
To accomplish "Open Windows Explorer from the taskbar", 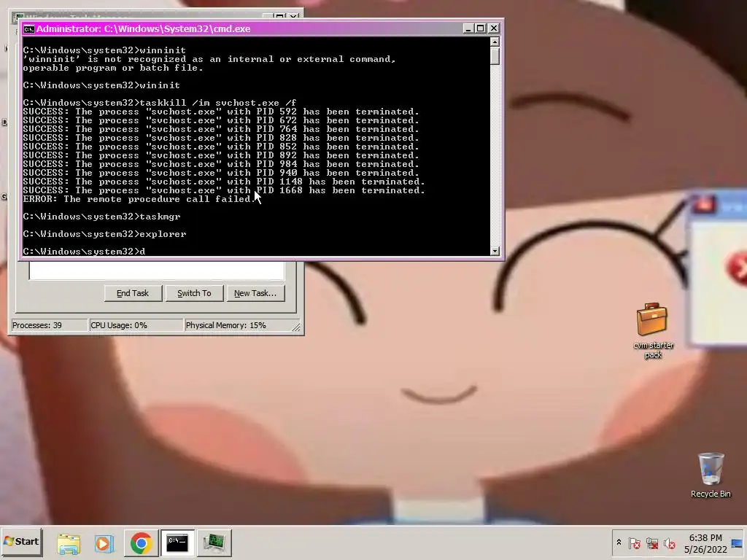I will tap(69, 542).
